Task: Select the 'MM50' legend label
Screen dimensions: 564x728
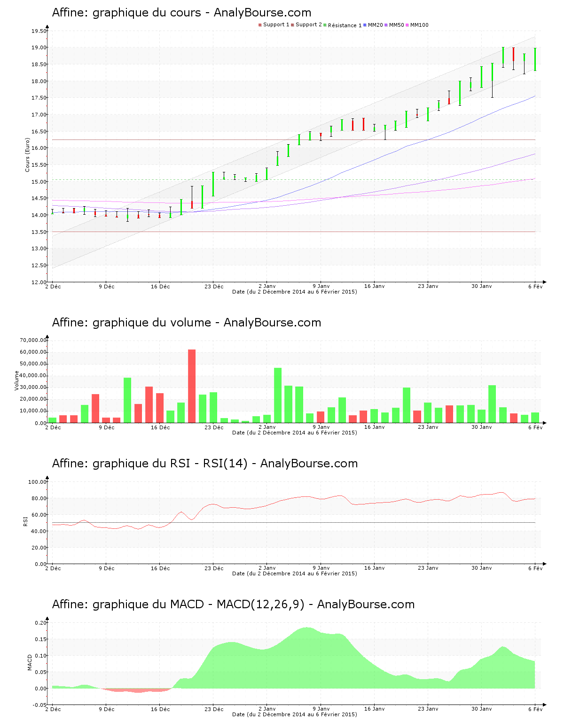Action: 397,25
